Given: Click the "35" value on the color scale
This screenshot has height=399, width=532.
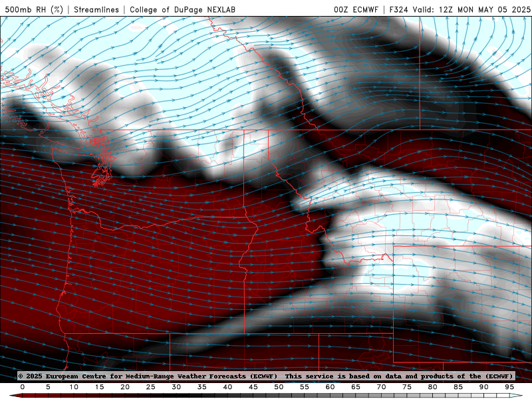Looking at the screenshot, I should pos(202,387).
